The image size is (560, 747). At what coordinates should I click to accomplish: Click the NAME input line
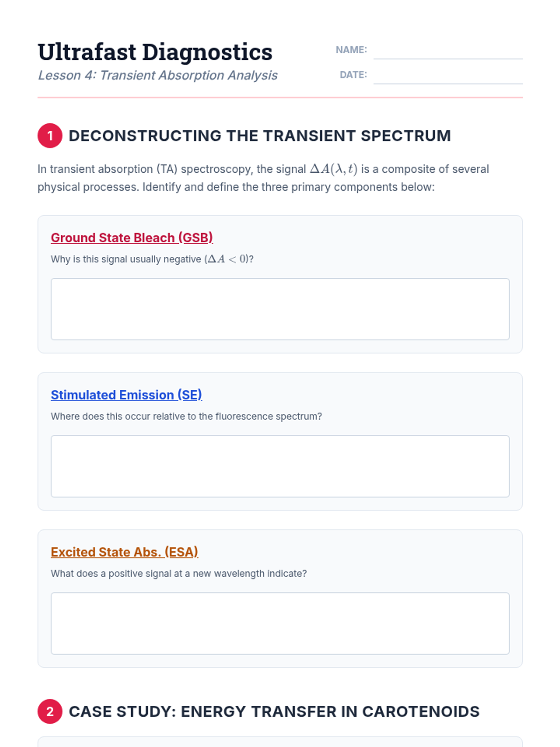point(448,50)
